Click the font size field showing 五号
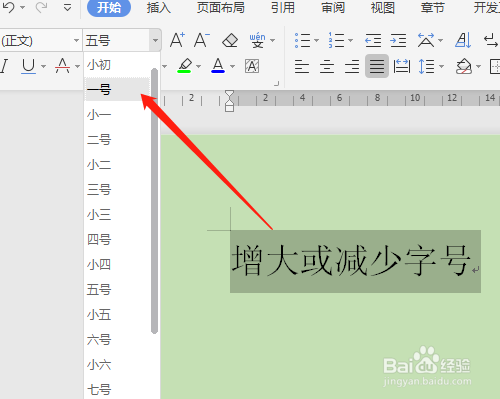This screenshot has height=399, width=500. pos(116,41)
